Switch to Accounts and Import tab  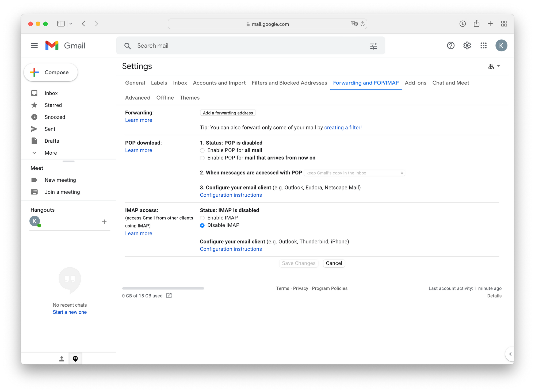[x=219, y=83]
